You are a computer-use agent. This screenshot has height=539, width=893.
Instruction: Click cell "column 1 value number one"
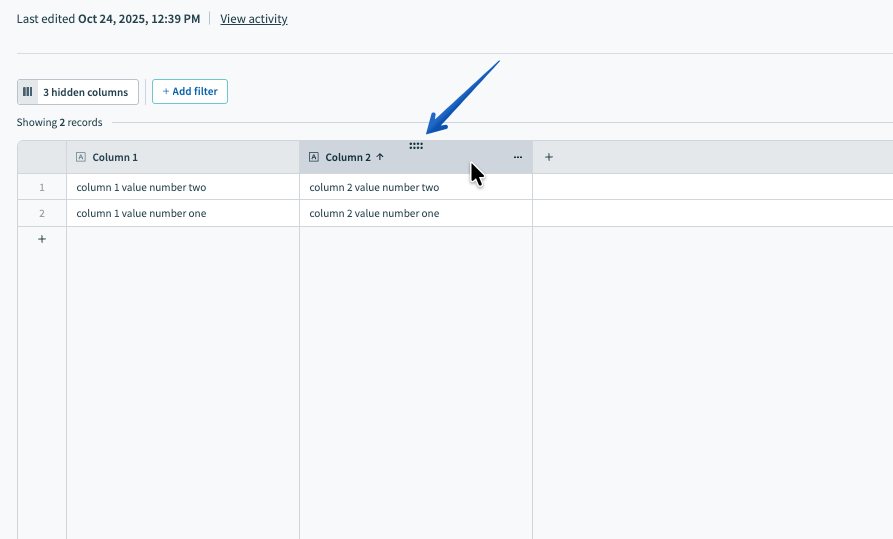(x=141, y=213)
